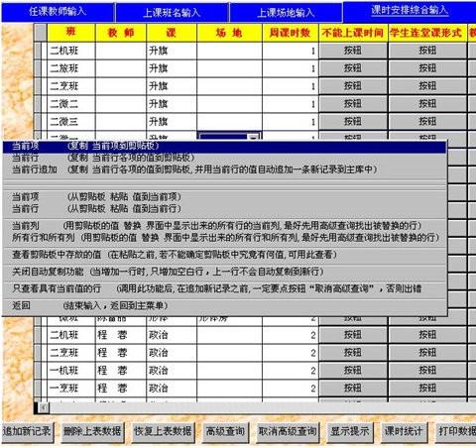
Task: Click 学生连堂课形式 按钮 in 一烹班 政治 row
Action: tap(427, 389)
